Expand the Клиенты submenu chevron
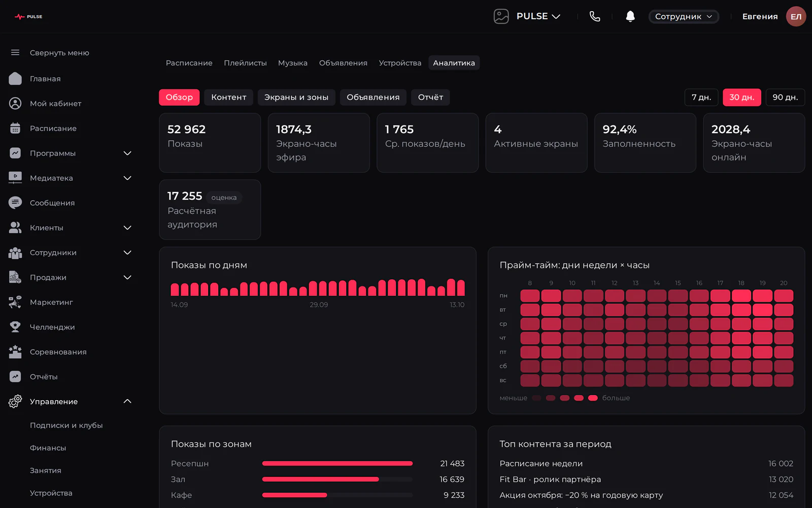 (x=127, y=228)
